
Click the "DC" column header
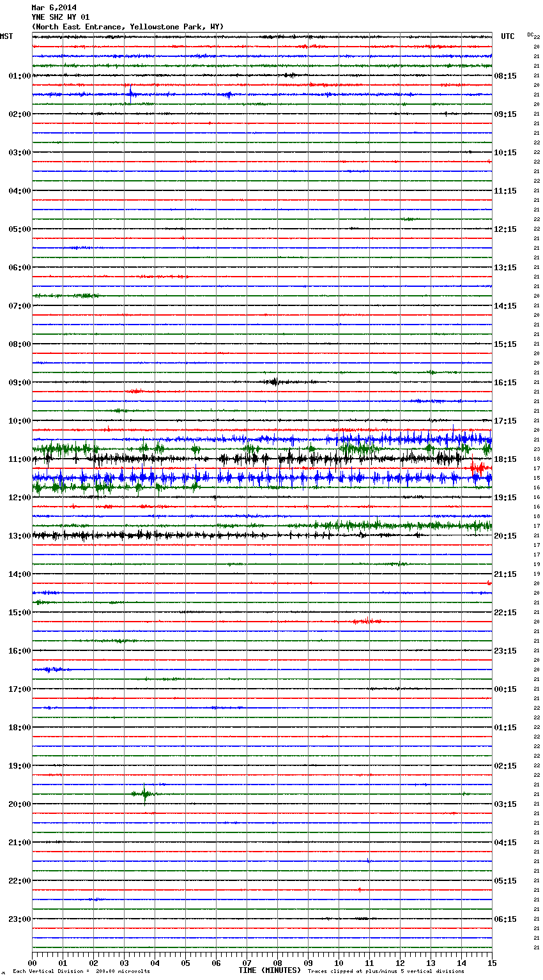click(x=530, y=34)
